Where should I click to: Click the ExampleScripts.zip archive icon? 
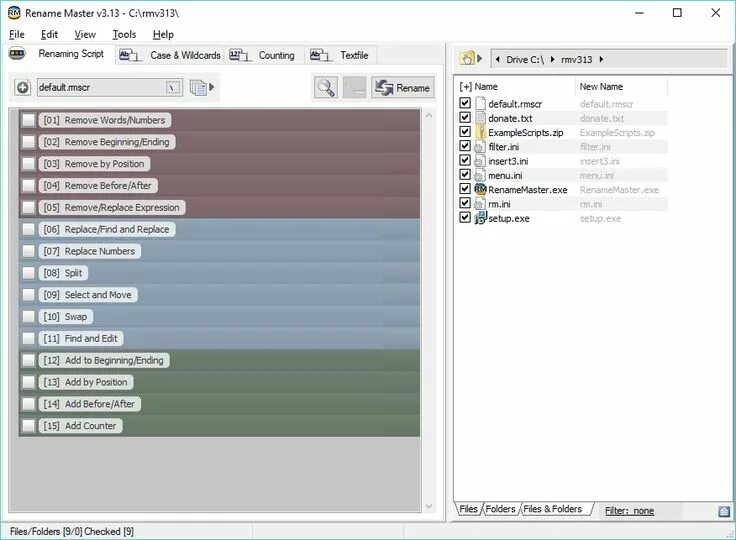480,132
